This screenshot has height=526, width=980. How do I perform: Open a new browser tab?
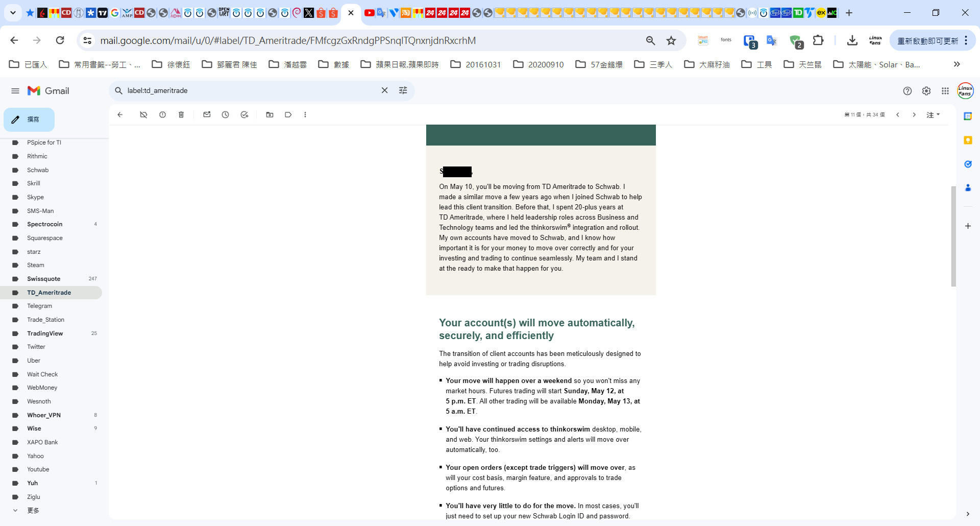[x=849, y=13]
